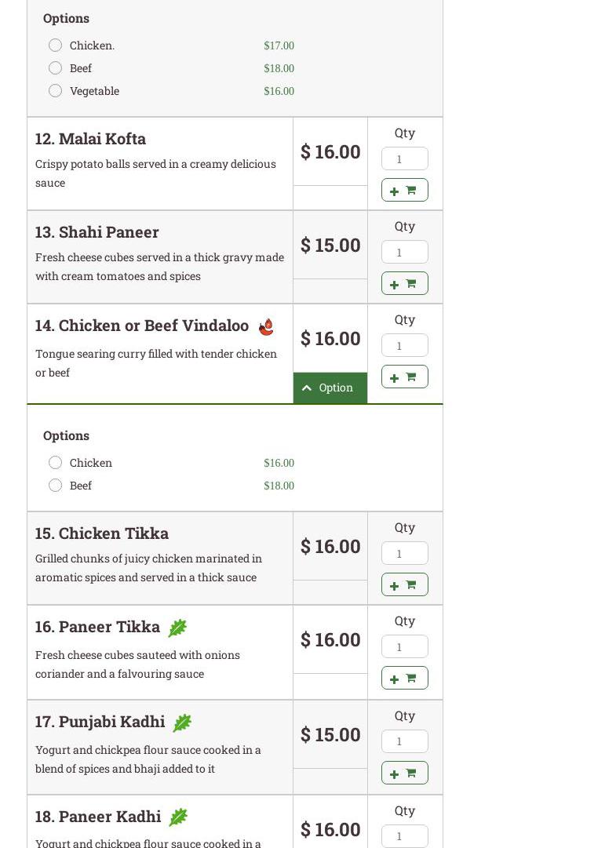Add Punjabi Kadhi to cart
616x848 pixels.
[404, 773]
